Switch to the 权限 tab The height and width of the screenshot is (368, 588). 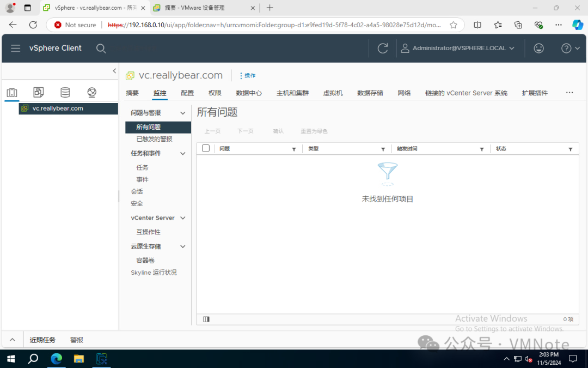[215, 93]
